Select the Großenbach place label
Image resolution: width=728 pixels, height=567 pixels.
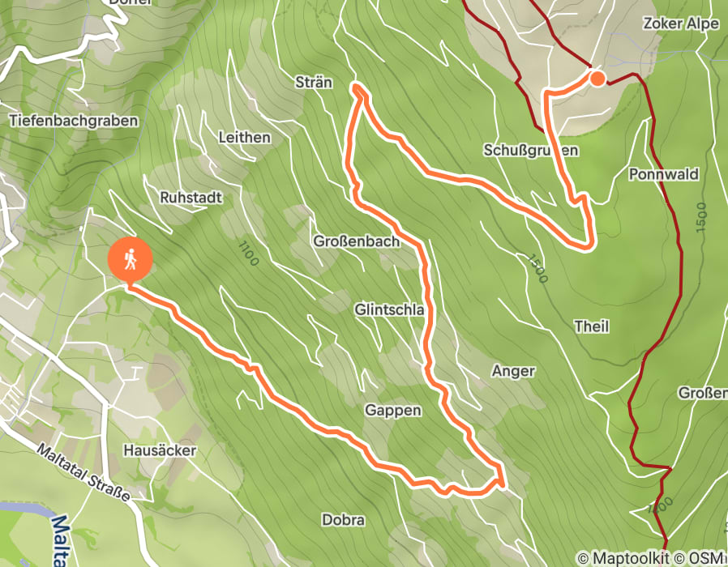356,241
